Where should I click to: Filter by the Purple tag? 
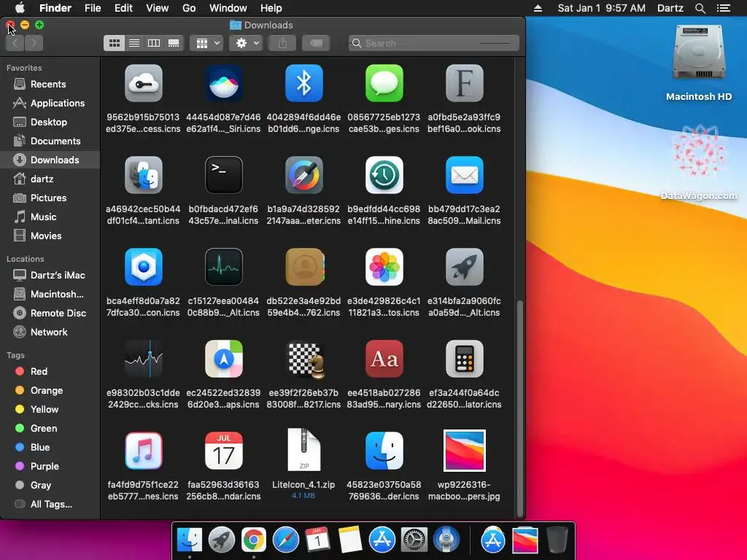point(50,466)
